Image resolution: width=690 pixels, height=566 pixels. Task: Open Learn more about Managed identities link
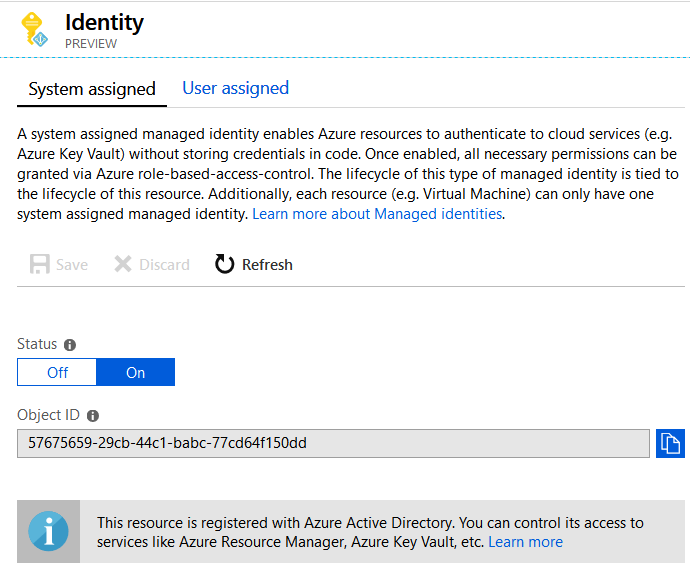point(377,214)
